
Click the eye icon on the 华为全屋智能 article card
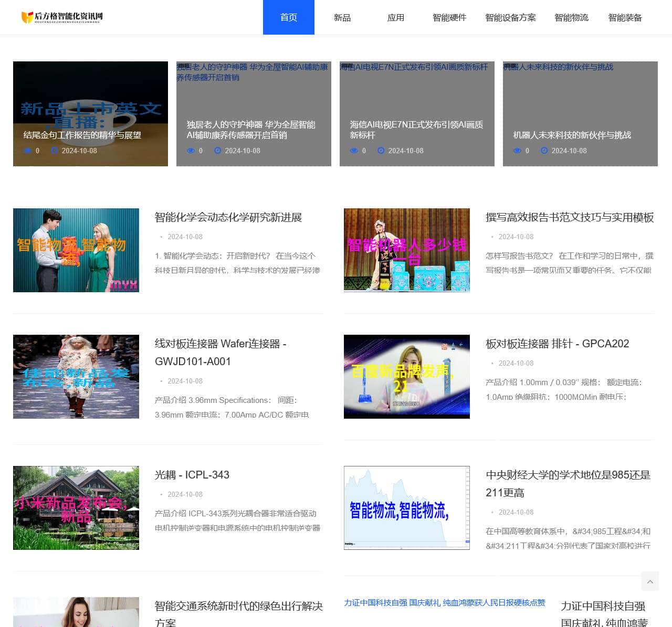(x=191, y=151)
